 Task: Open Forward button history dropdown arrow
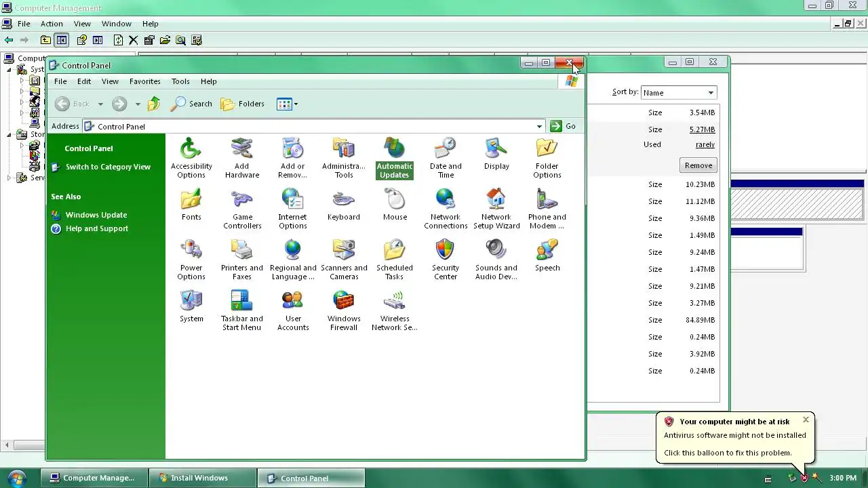(138, 104)
